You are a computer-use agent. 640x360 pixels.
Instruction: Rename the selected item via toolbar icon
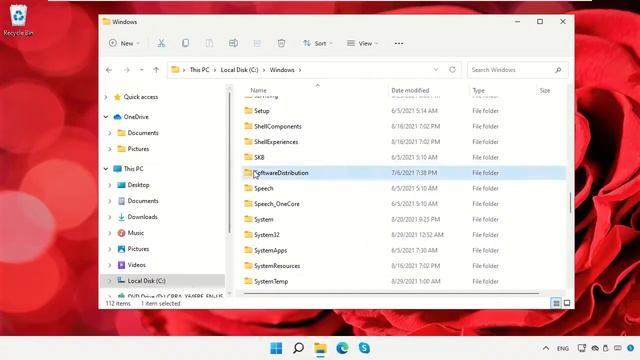[233, 43]
